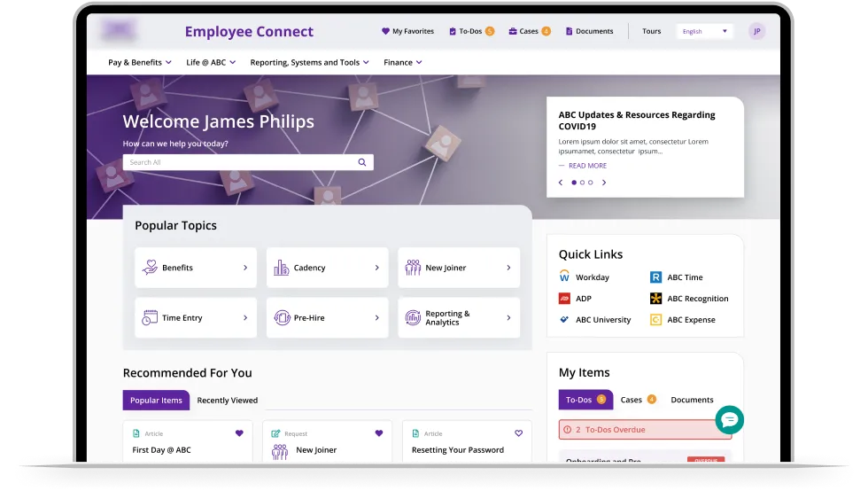Click New Joiner request people icon
The height and width of the screenshot is (491, 868).
coord(280,452)
